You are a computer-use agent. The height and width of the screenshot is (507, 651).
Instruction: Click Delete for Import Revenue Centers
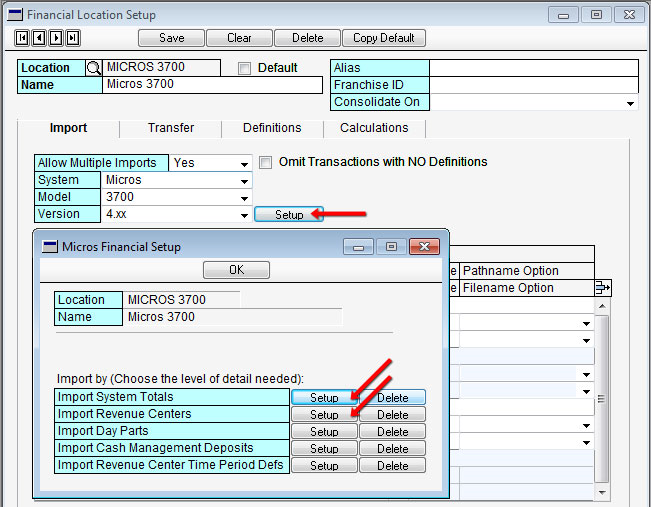click(x=392, y=414)
